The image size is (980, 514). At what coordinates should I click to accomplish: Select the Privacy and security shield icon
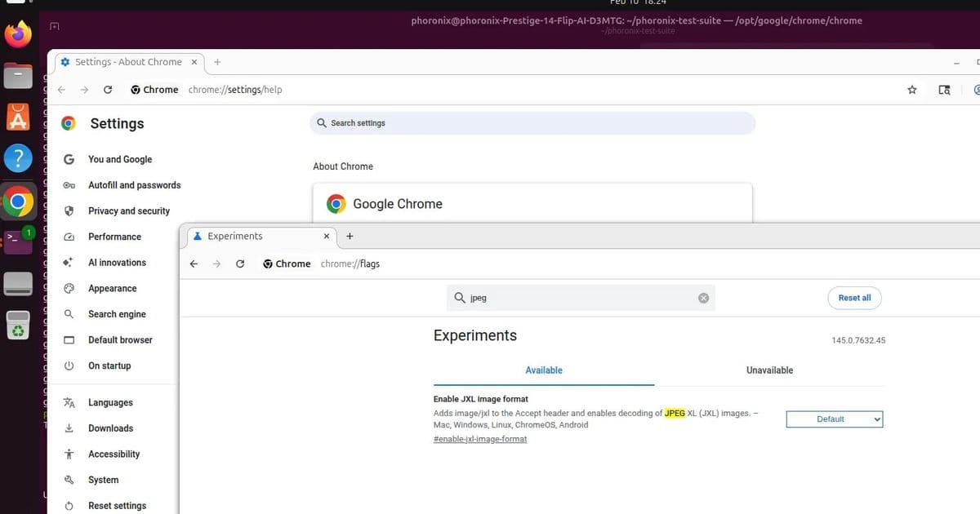[70, 210]
